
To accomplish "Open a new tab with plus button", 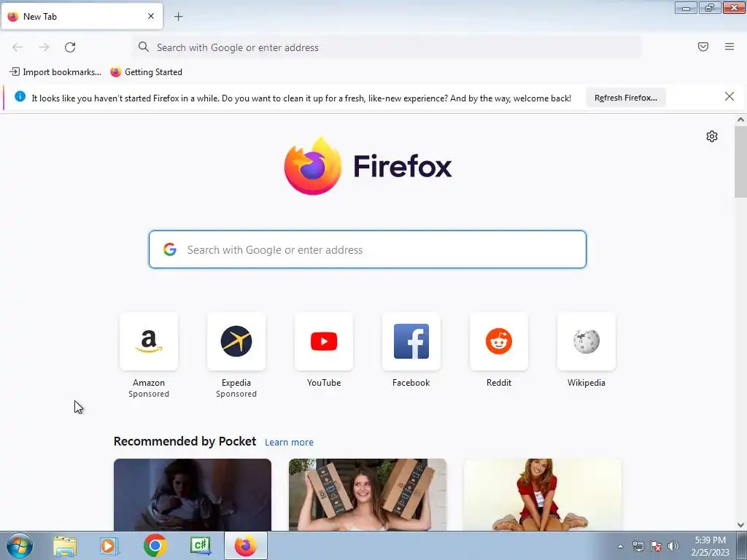I will pos(178,17).
